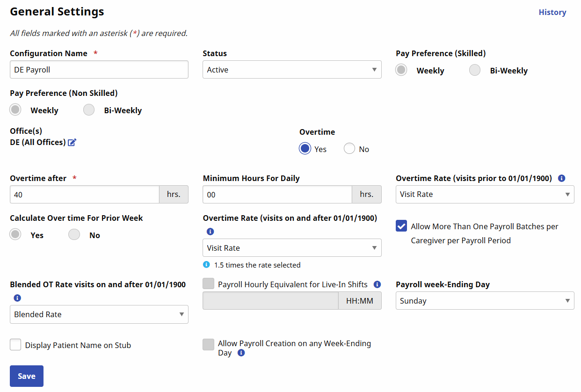Expand the Payroll week-Ending Day dropdown
This screenshot has height=392, width=581.
tap(485, 301)
